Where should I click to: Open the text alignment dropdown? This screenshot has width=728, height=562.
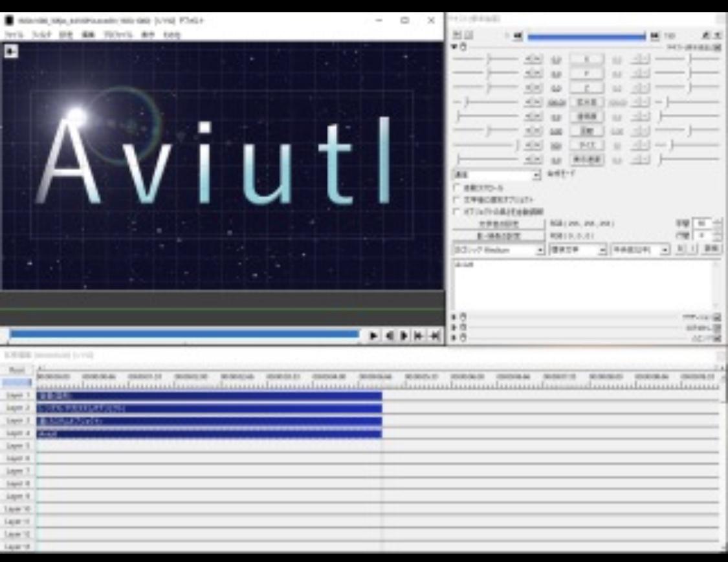640,250
